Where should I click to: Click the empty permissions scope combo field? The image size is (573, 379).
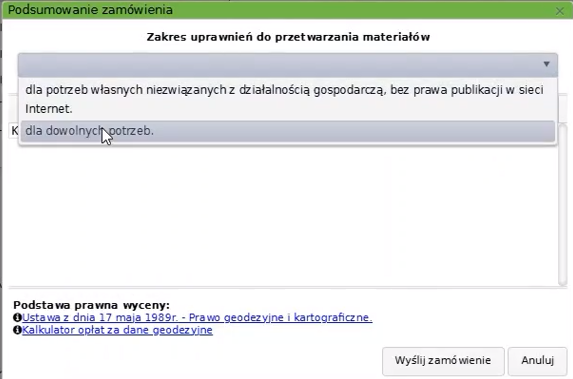point(288,65)
